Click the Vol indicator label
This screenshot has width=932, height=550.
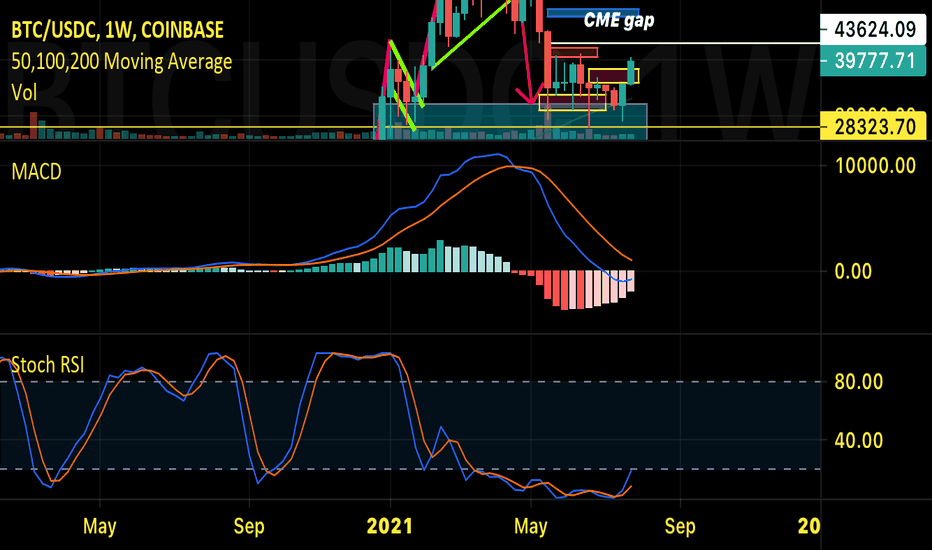[x=24, y=92]
